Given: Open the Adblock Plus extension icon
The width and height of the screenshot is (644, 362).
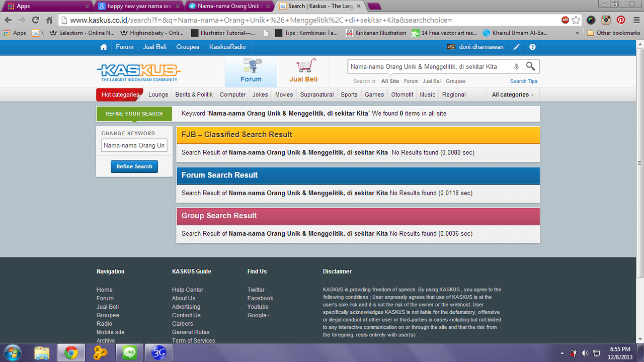Looking at the screenshot, I should [x=566, y=20].
